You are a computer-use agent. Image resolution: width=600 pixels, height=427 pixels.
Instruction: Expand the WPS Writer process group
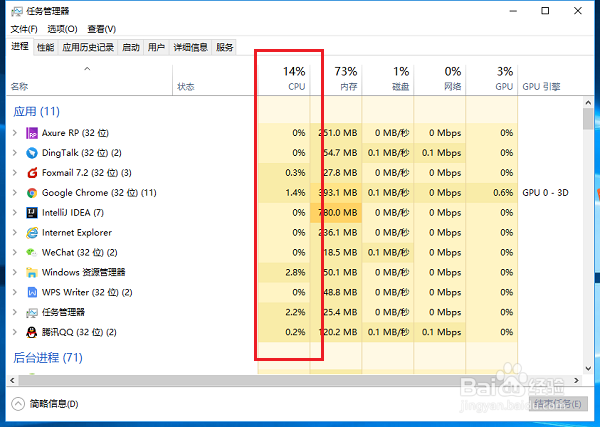click(15, 292)
